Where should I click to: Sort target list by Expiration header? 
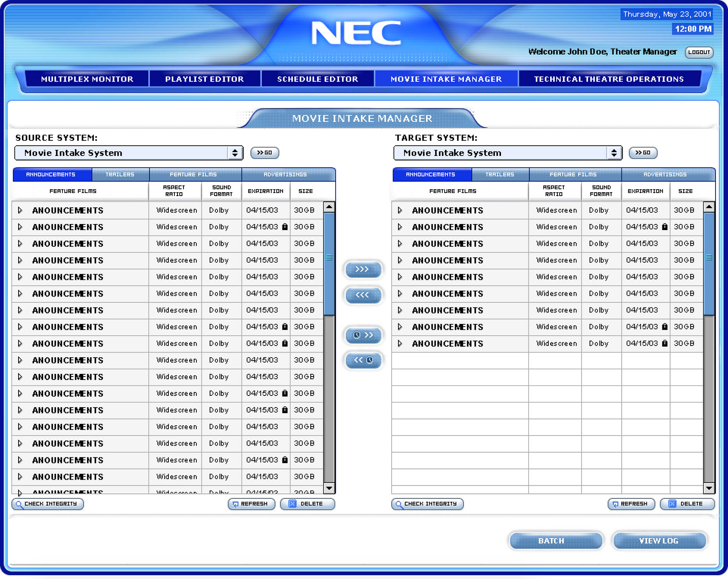point(645,191)
